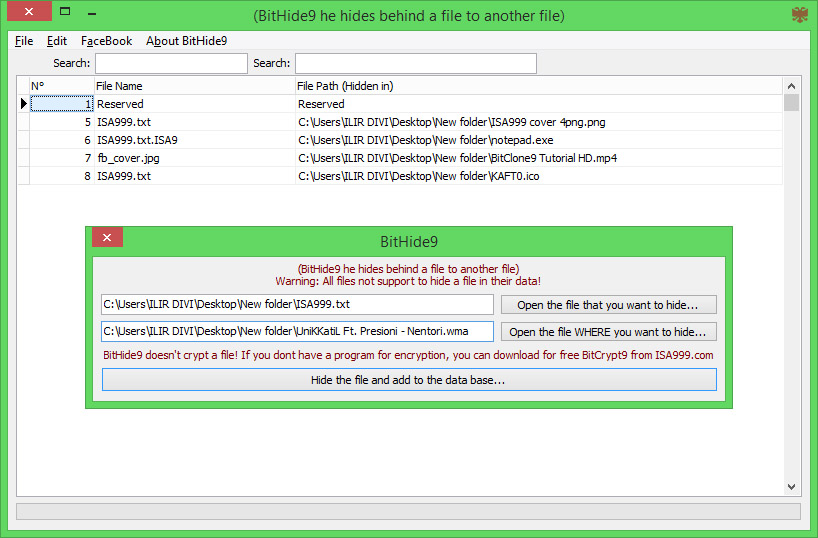Image resolution: width=818 pixels, height=538 pixels.
Task: Click the File Path (Hidden in) column header
Action: [538, 86]
